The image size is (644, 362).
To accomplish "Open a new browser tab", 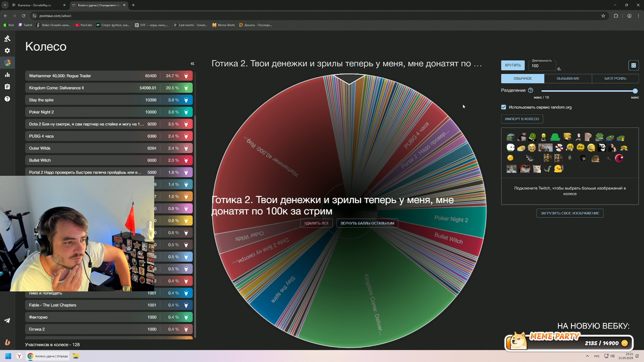I will click(133, 5).
